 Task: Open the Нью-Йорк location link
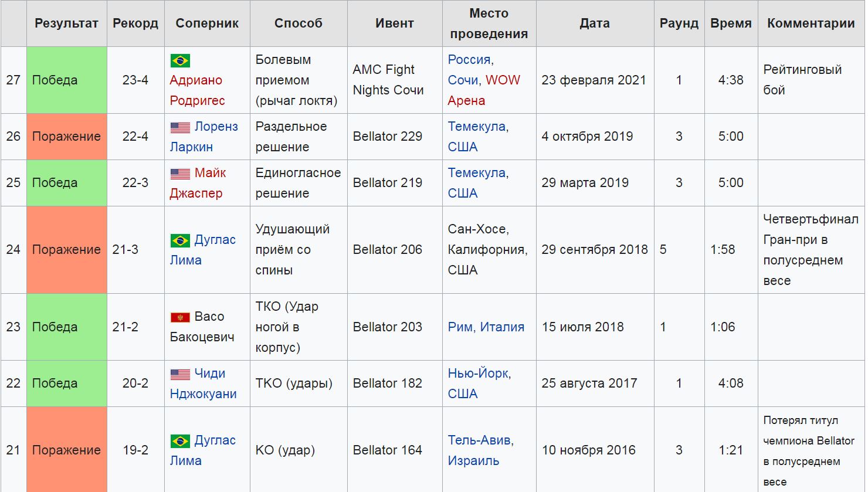(478, 374)
